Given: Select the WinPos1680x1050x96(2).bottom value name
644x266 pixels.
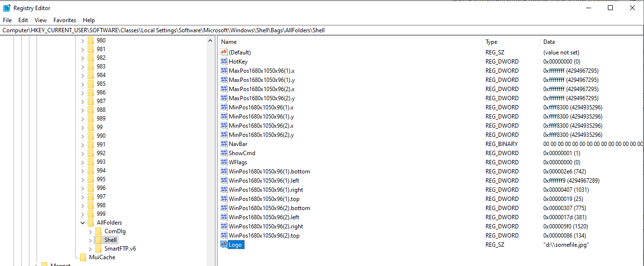Looking at the screenshot, I should 269,208.
